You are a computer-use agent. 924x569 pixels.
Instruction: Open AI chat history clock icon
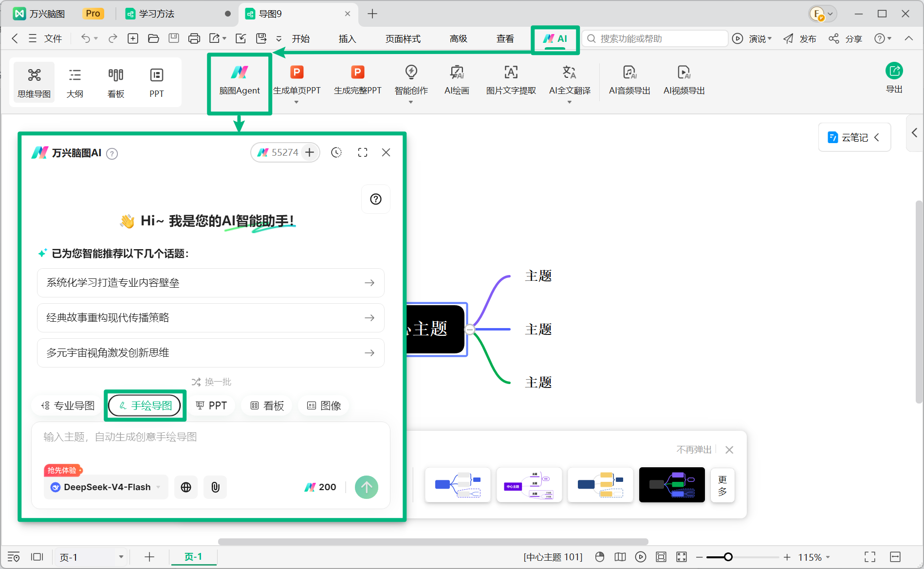(336, 152)
